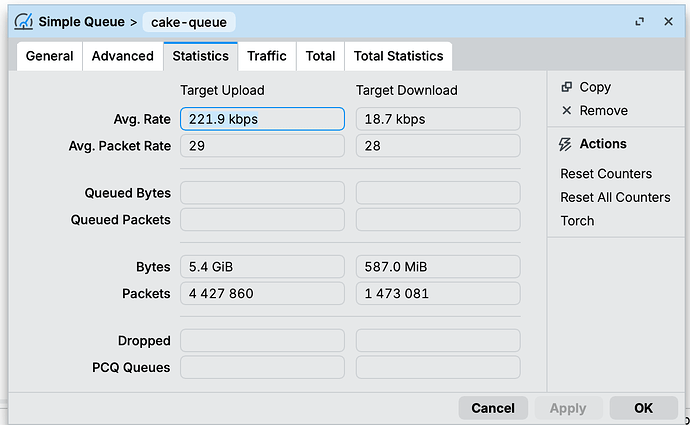Open the Advanced tab
This screenshot has height=425, width=690.
[123, 56]
